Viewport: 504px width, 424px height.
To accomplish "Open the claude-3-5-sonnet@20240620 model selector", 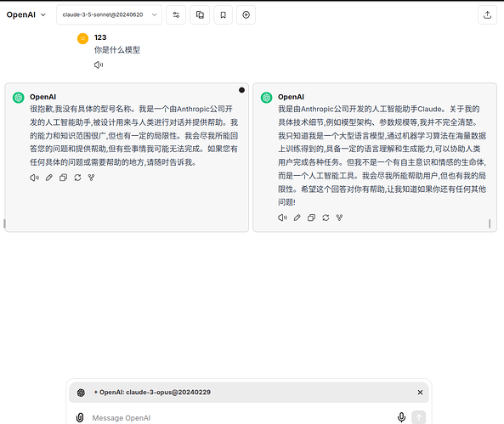I will (110, 14).
